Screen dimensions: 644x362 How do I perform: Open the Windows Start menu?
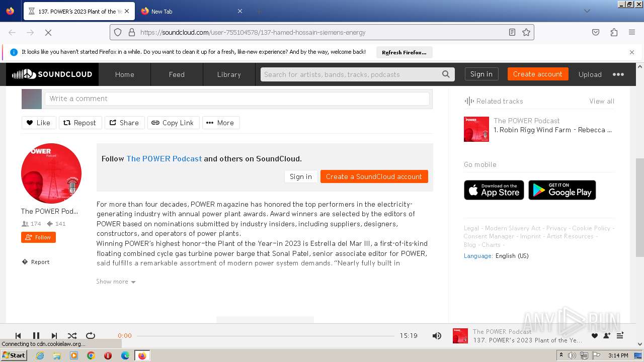tap(14, 355)
